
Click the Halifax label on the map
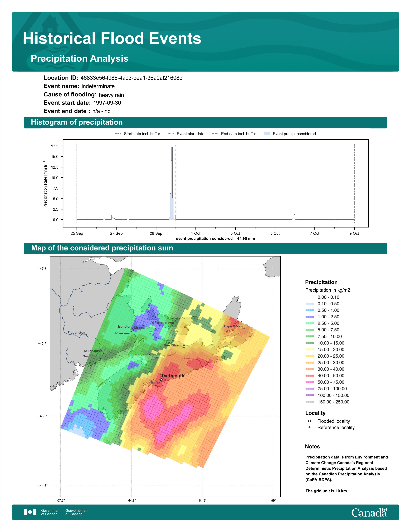155,382
